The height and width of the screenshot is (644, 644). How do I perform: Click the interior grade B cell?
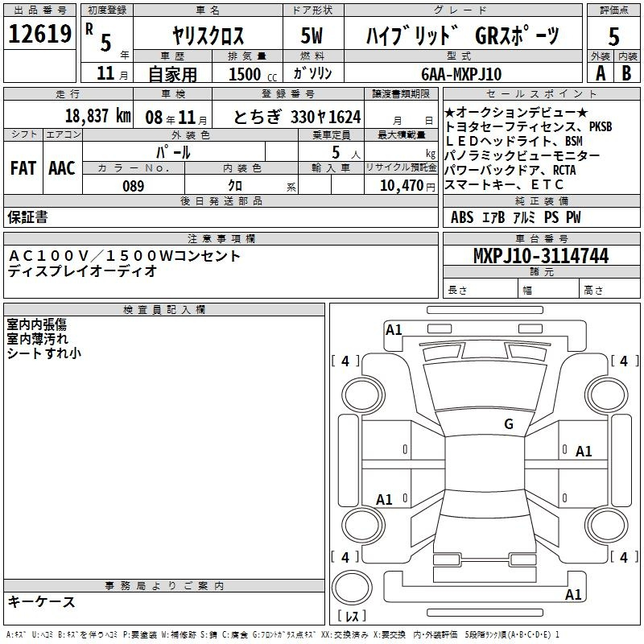(x=626, y=72)
